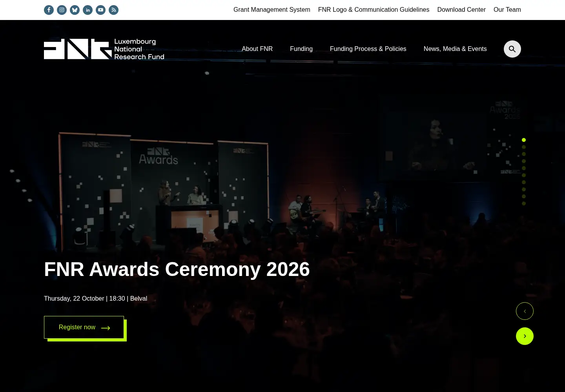The height and width of the screenshot is (392, 565).
Task: Open the About FNR menu
Action: pos(257,49)
